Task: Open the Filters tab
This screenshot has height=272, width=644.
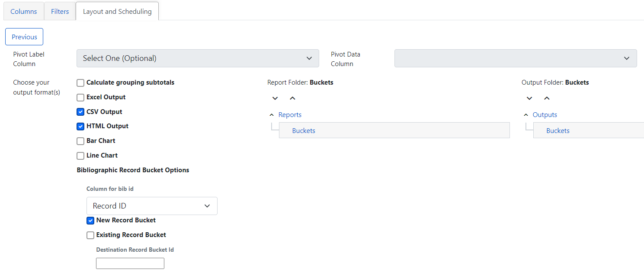Action: 60,11
